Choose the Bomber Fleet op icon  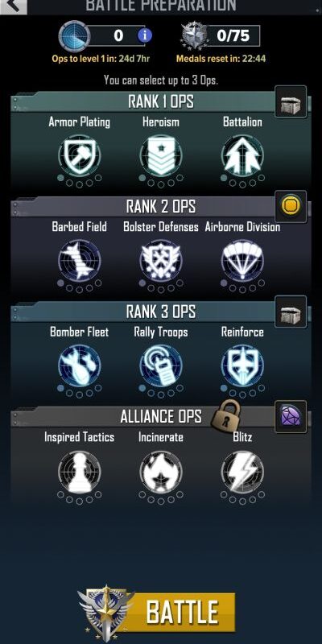[80, 365]
